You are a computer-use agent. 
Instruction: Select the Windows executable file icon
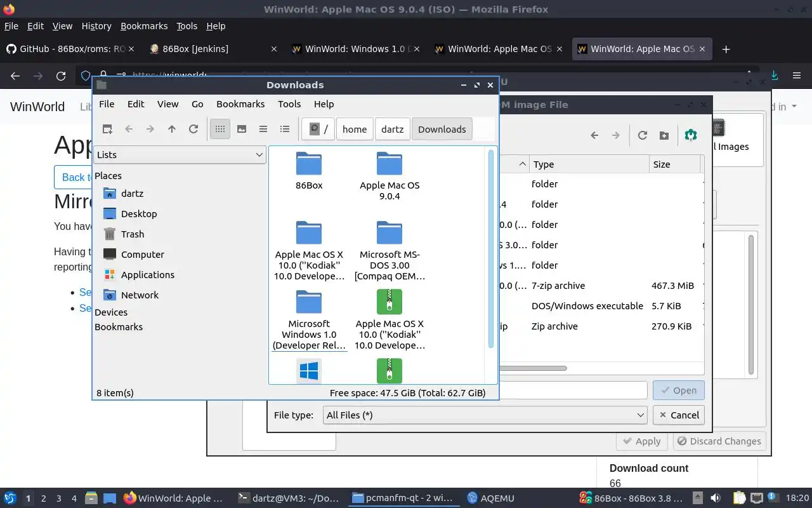[309, 371]
